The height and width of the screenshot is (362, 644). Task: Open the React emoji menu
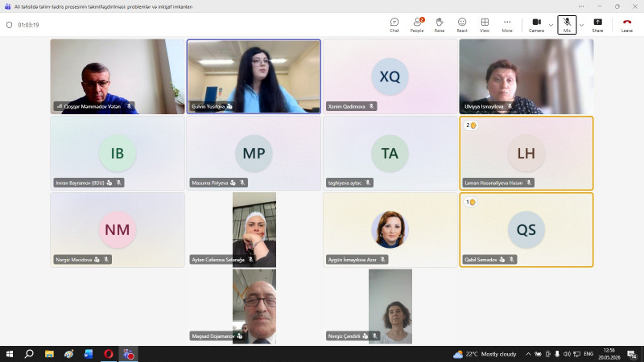click(x=462, y=25)
